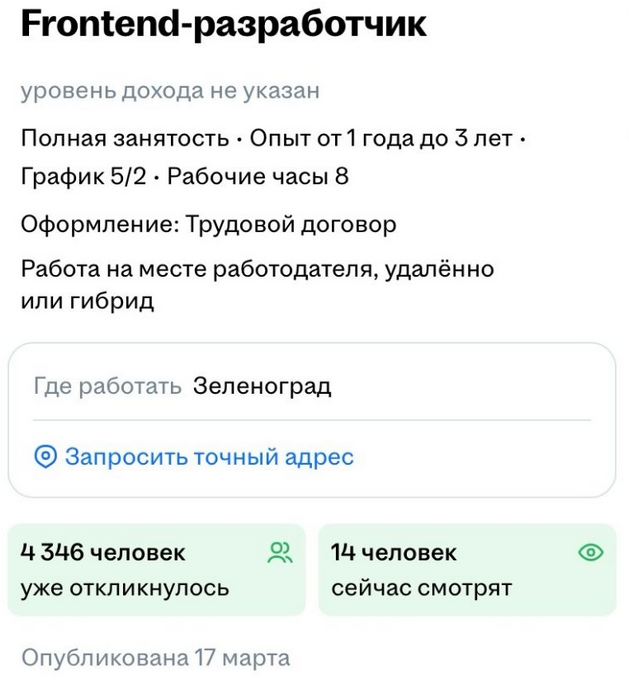Click the green eye icon in viewers card
Image resolution: width=629 pixels, height=681 pixels.
tap(591, 552)
